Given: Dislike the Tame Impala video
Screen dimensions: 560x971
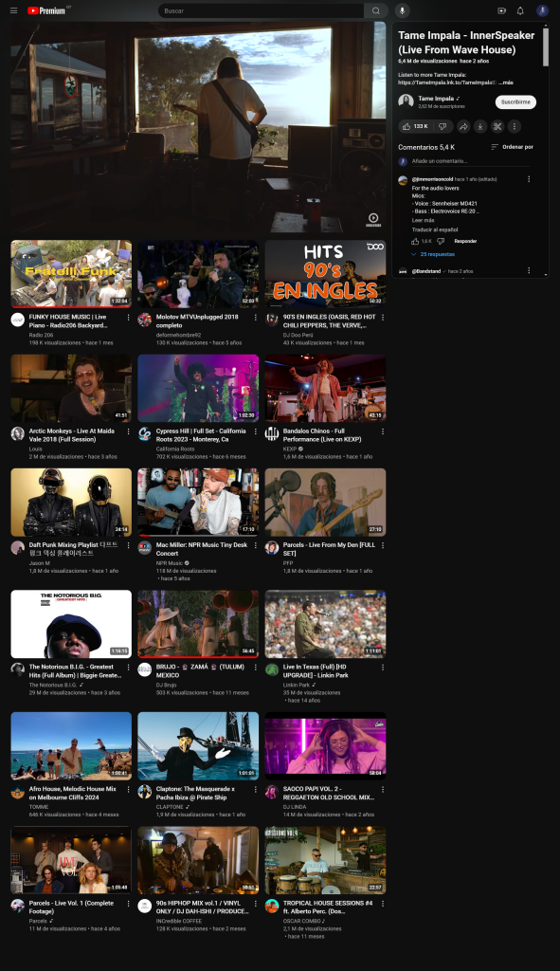Looking at the screenshot, I should point(443,126).
